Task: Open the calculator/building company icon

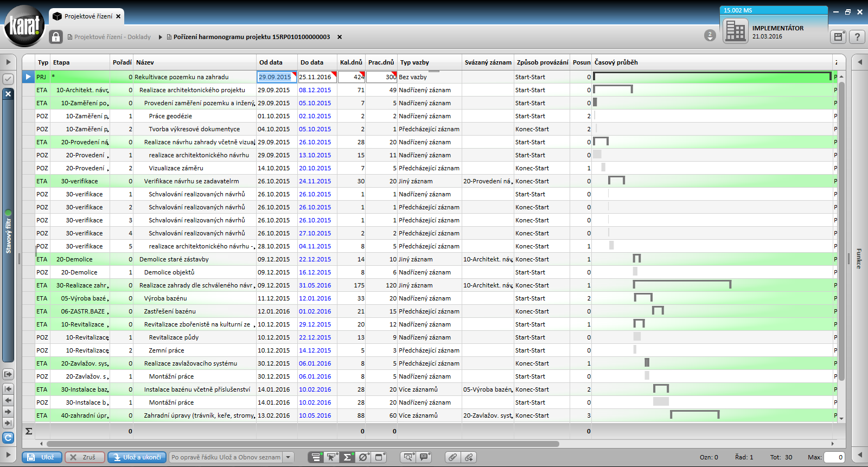Action: 735,31
